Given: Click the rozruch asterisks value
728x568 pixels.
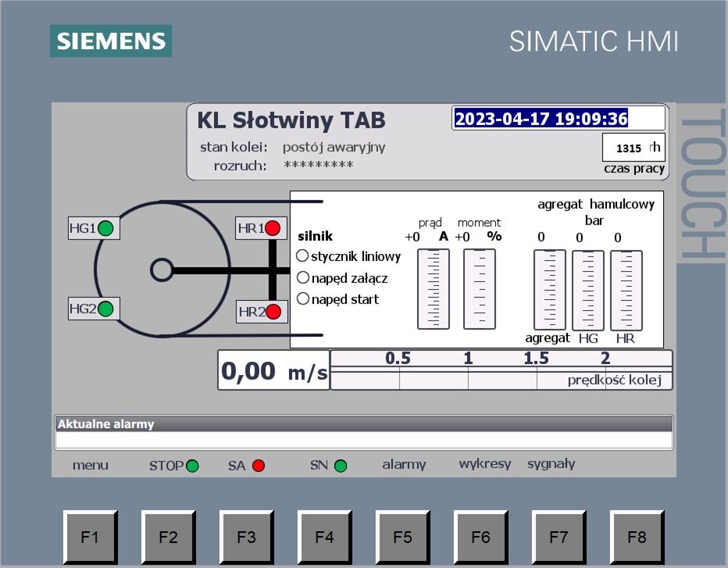Looking at the screenshot, I should tap(319, 165).
